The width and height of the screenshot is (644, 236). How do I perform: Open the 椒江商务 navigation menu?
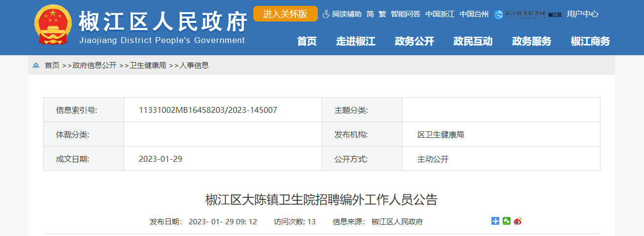590,42
